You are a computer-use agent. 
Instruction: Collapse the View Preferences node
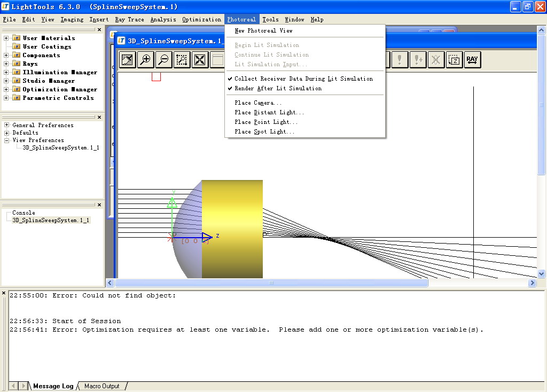point(6,140)
